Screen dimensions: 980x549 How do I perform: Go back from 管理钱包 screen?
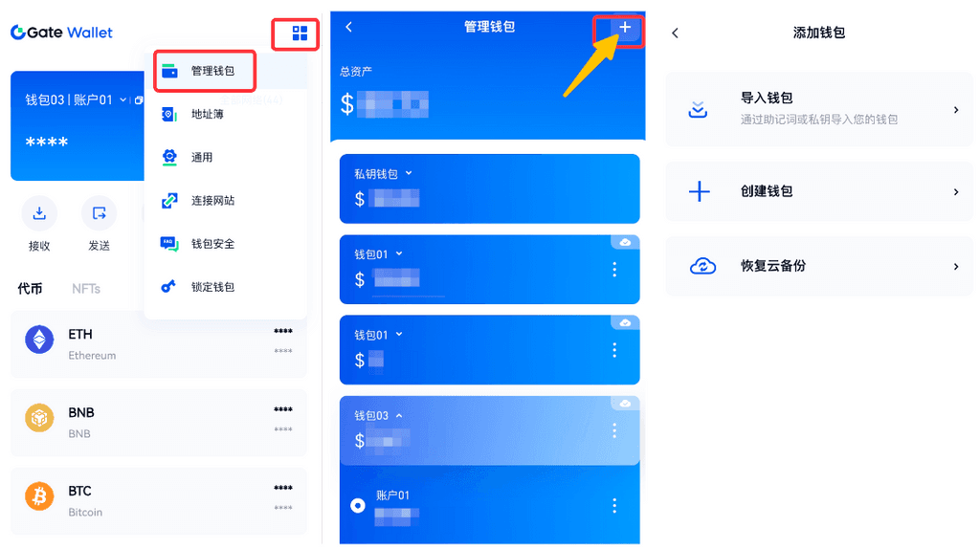tap(348, 27)
